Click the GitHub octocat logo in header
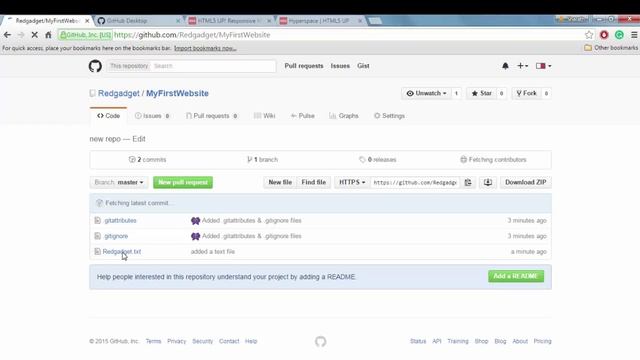 95,66
